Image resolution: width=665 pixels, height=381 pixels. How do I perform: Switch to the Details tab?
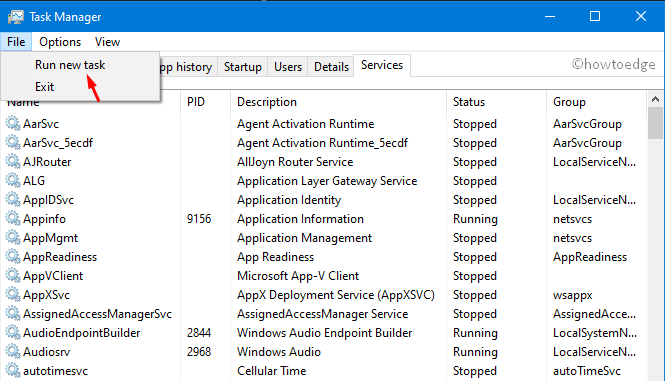coord(331,67)
